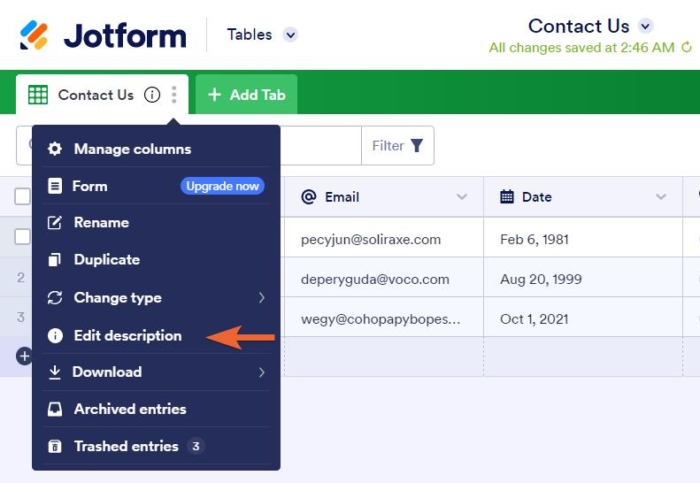Open the Date column dropdown arrow
700x483 pixels.
click(x=661, y=197)
